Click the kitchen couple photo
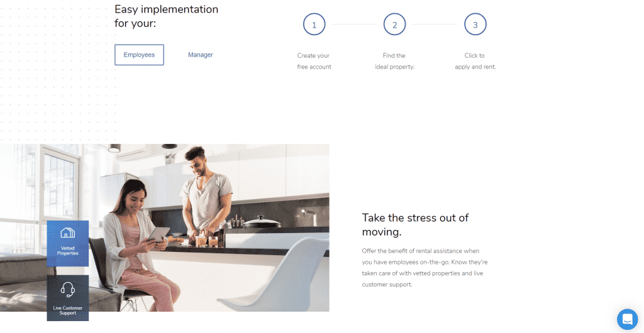Screen dimensions: 644x333 click(x=165, y=227)
